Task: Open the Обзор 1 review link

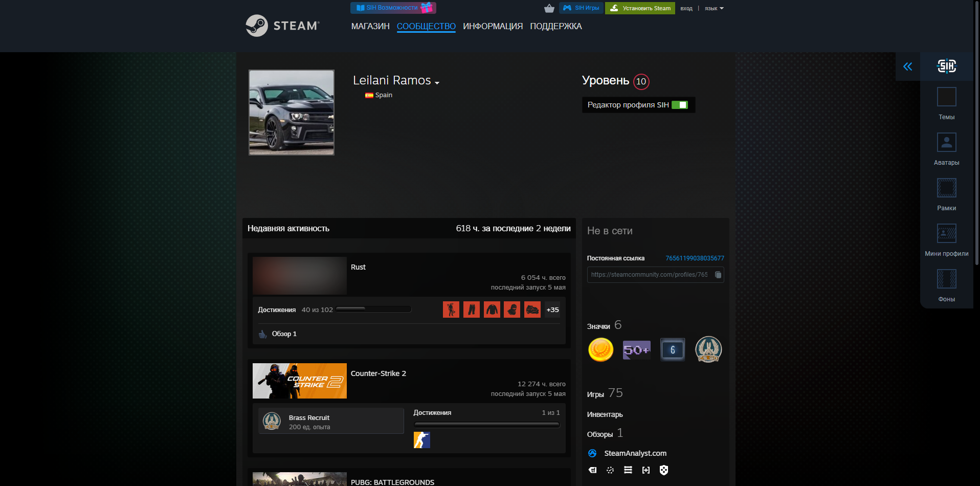Action: 284,334
